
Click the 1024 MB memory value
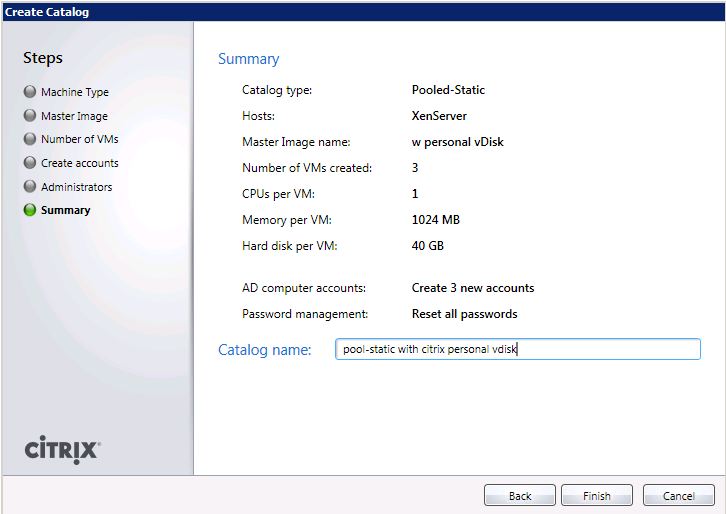click(436, 219)
